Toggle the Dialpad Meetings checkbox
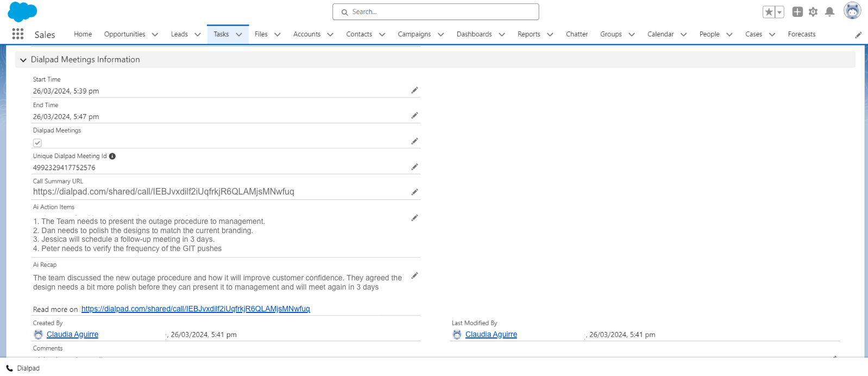Screen dimensions: 868x376 [x=37, y=143]
